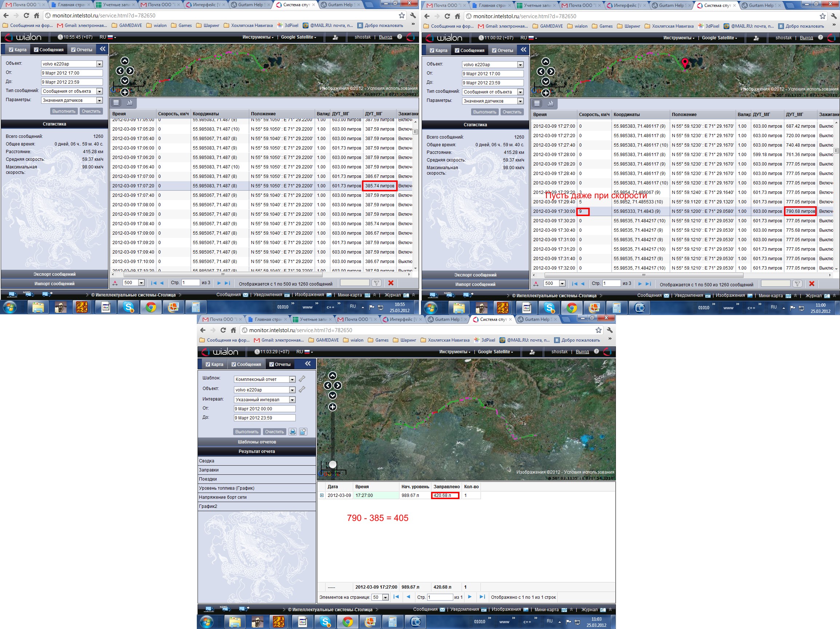Pan map down in the 11:00 window
The image size is (840, 629).
tap(546, 81)
